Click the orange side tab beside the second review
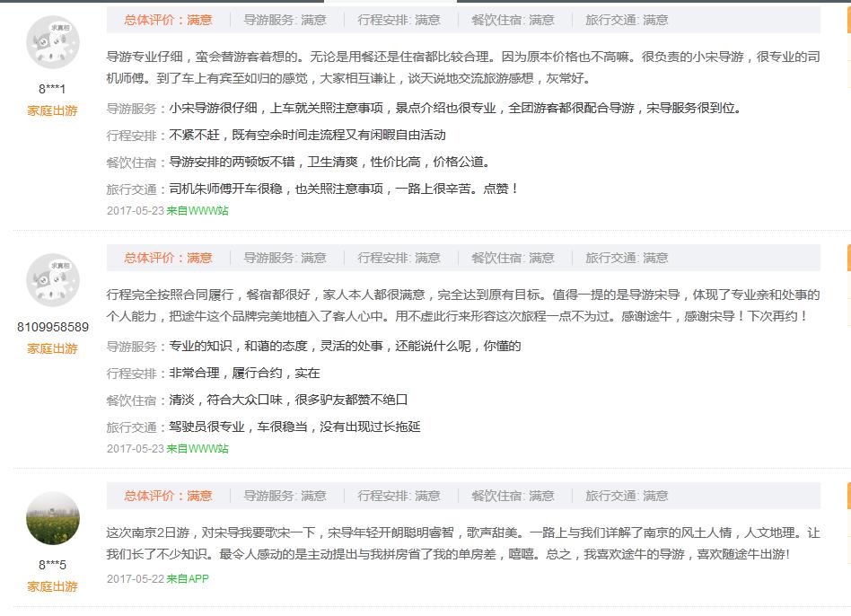This screenshot has width=851, height=616. [847, 260]
